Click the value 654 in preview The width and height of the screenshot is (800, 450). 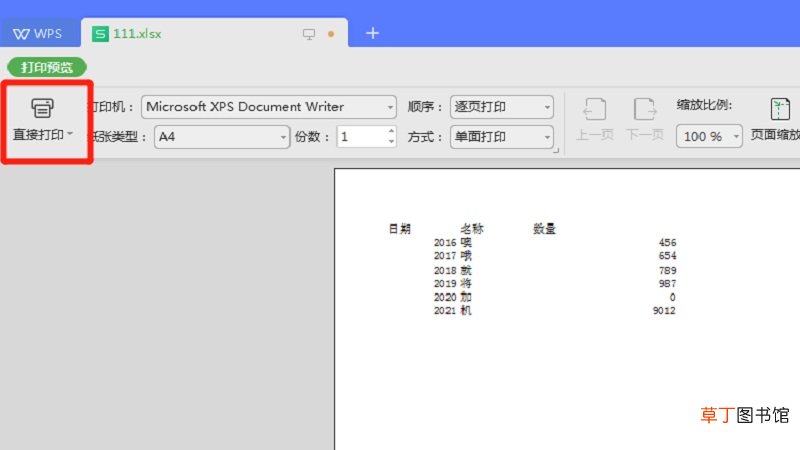click(667, 256)
